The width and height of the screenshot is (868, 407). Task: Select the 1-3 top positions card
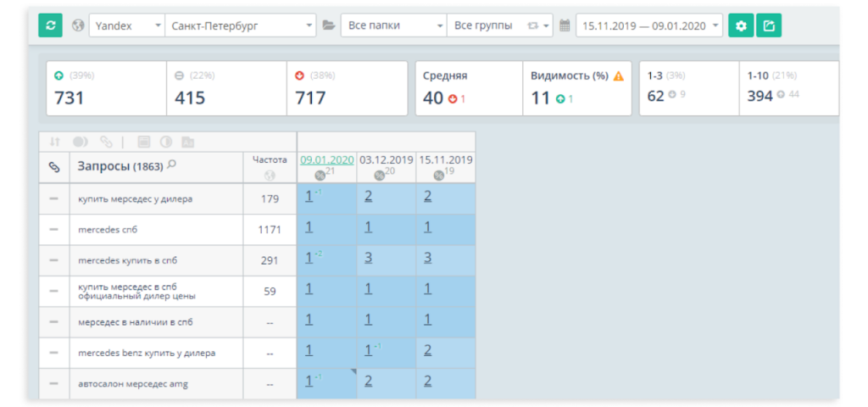[689, 88]
